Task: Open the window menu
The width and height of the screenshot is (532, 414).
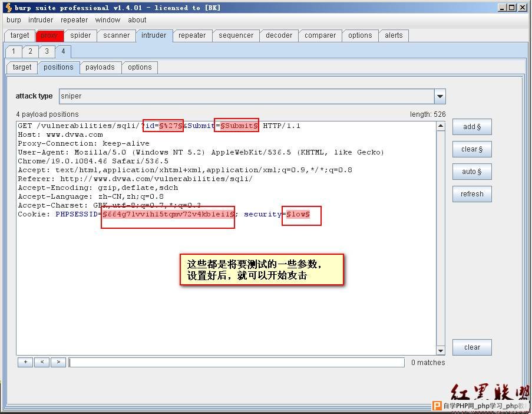Action: click(x=108, y=20)
